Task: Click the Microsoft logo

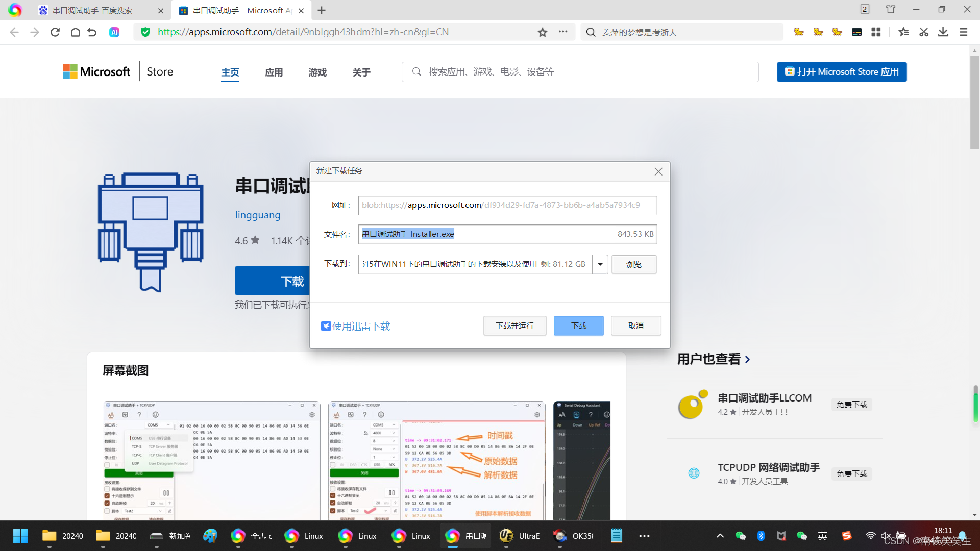Action: (x=96, y=71)
